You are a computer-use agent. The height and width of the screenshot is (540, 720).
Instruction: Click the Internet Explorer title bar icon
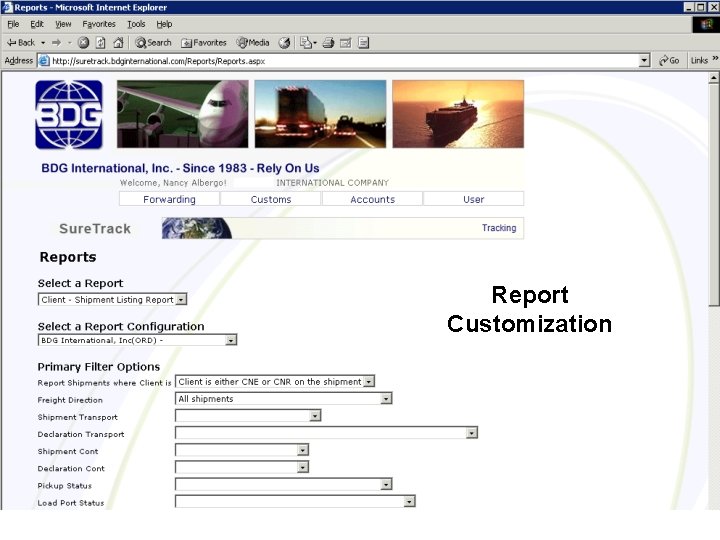click(x=7, y=7)
